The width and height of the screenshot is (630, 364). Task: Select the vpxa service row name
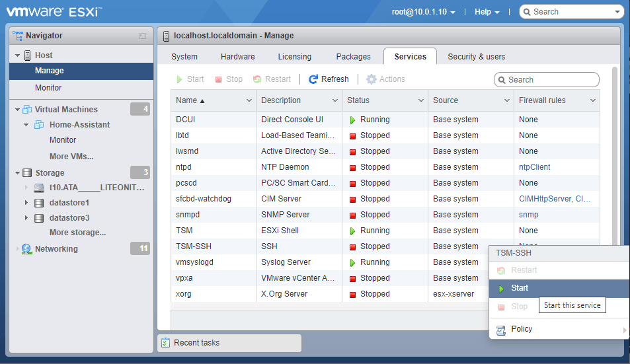[x=184, y=278]
